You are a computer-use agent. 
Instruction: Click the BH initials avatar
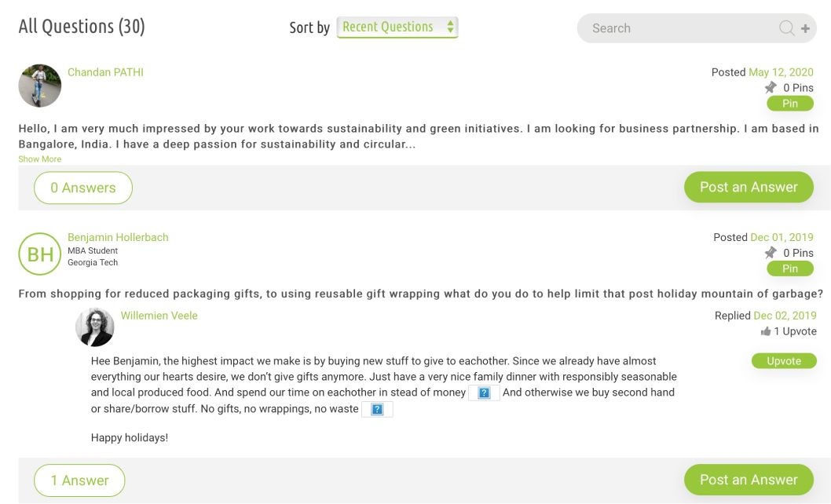point(40,254)
